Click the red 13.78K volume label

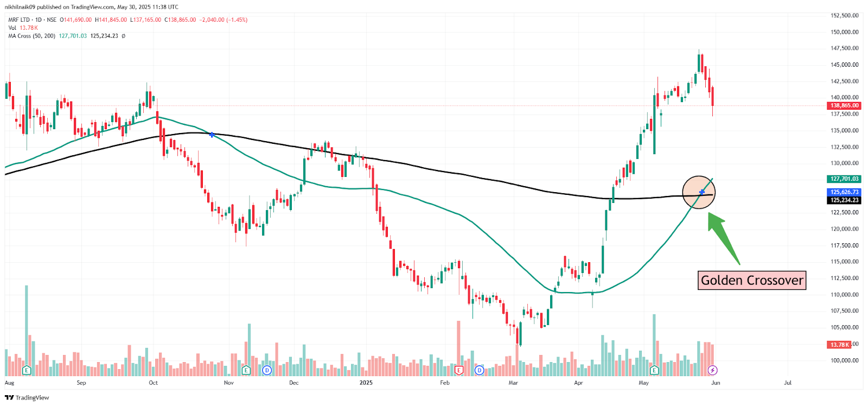pyautogui.click(x=839, y=345)
